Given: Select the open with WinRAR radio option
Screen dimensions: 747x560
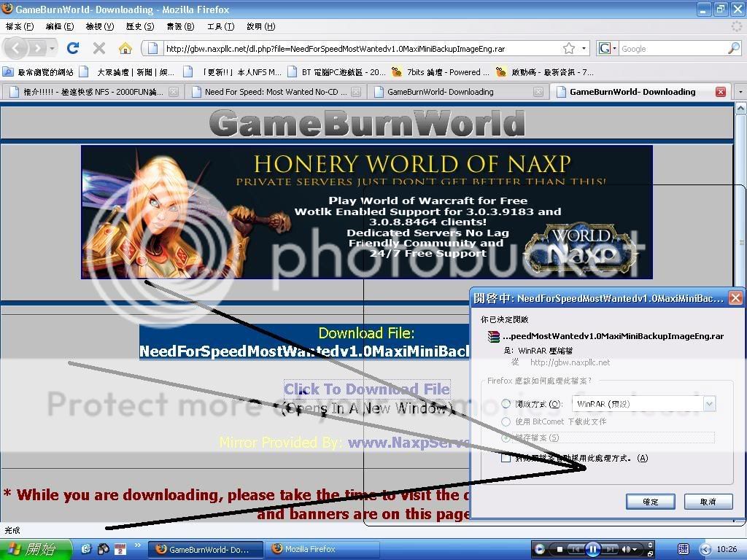Looking at the screenshot, I should pos(506,403).
